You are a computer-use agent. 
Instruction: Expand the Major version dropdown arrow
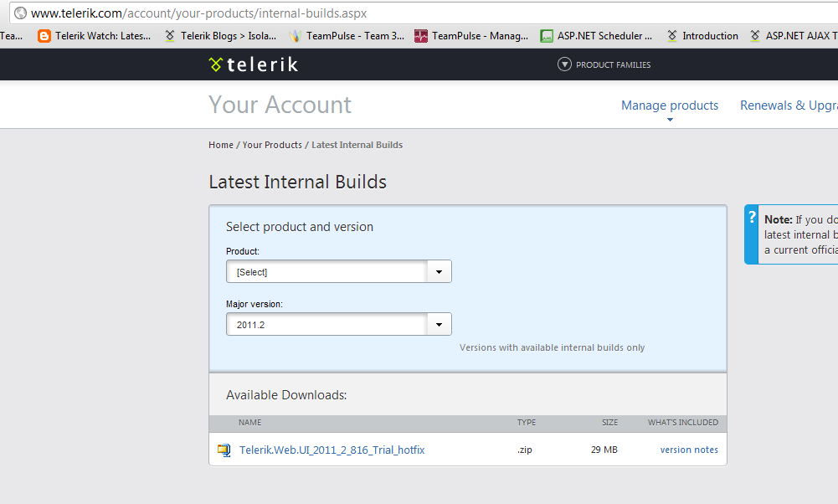439,325
